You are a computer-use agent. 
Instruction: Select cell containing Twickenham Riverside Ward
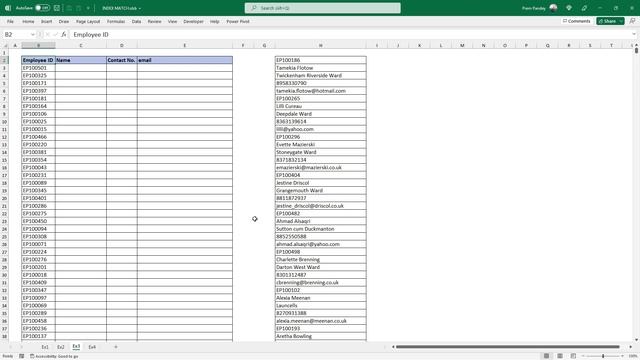point(320,76)
